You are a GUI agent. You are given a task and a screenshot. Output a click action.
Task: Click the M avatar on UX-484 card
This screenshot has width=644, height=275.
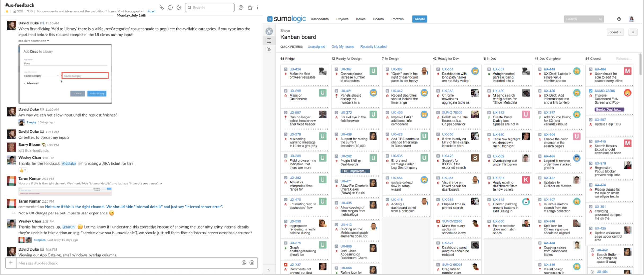tap(628, 71)
